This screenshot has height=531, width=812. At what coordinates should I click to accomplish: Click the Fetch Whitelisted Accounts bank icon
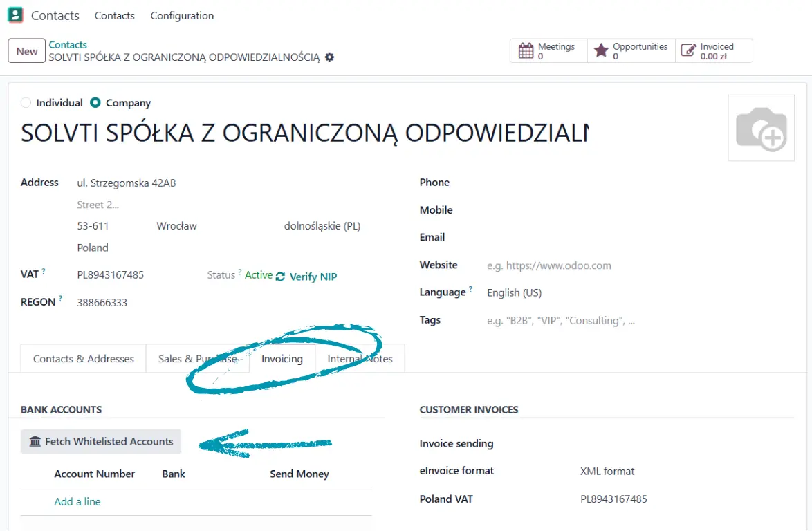coord(35,441)
